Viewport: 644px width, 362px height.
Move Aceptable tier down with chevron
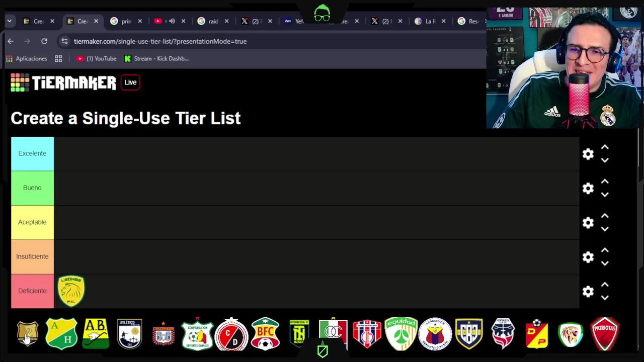coord(605,229)
